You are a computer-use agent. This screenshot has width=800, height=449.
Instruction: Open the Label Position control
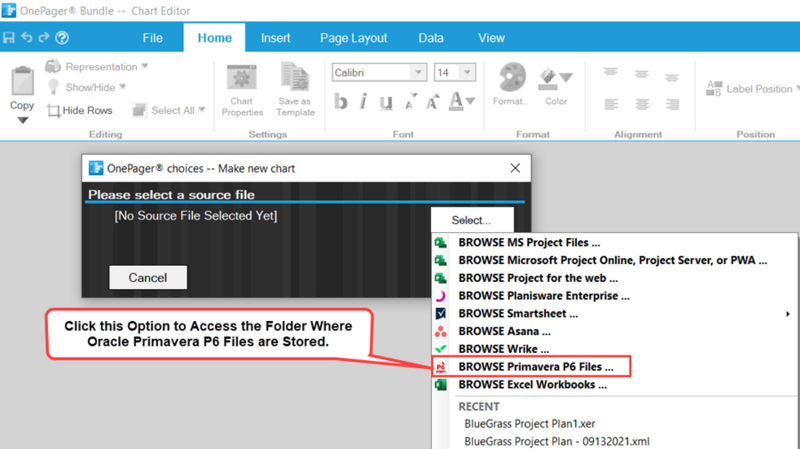752,89
